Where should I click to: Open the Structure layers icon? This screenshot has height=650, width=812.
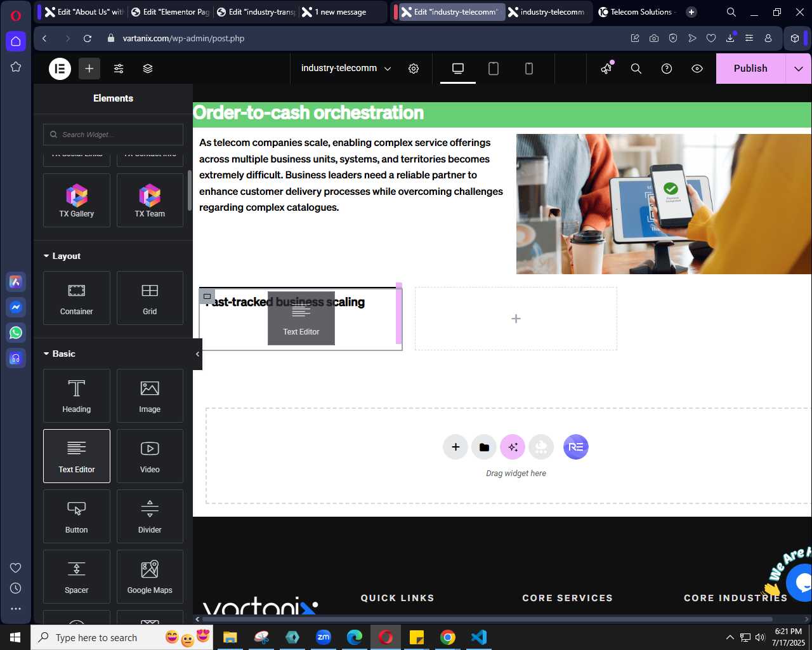[x=148, y=69]
